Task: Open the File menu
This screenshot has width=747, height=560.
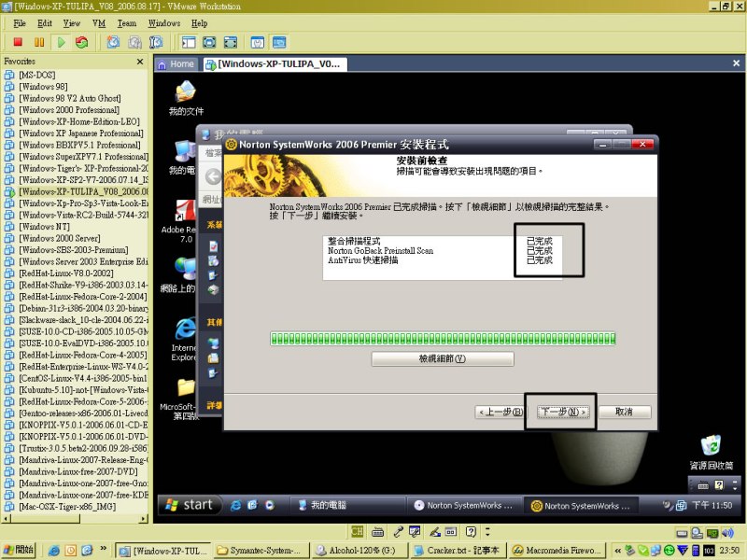Action: [20, 23]
